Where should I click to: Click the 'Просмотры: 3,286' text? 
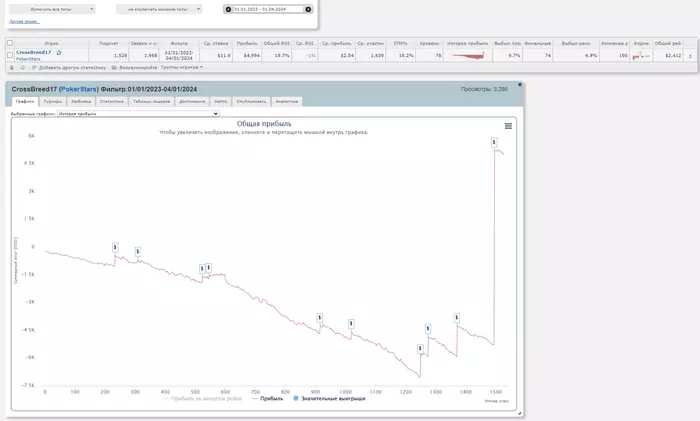click(484, 89)
